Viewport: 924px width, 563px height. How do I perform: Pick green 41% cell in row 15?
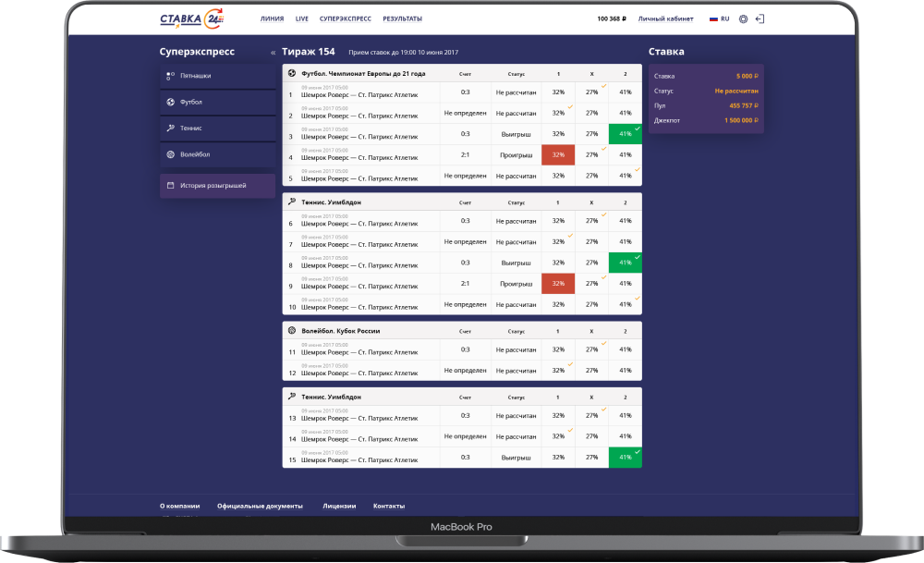[626, 458]
